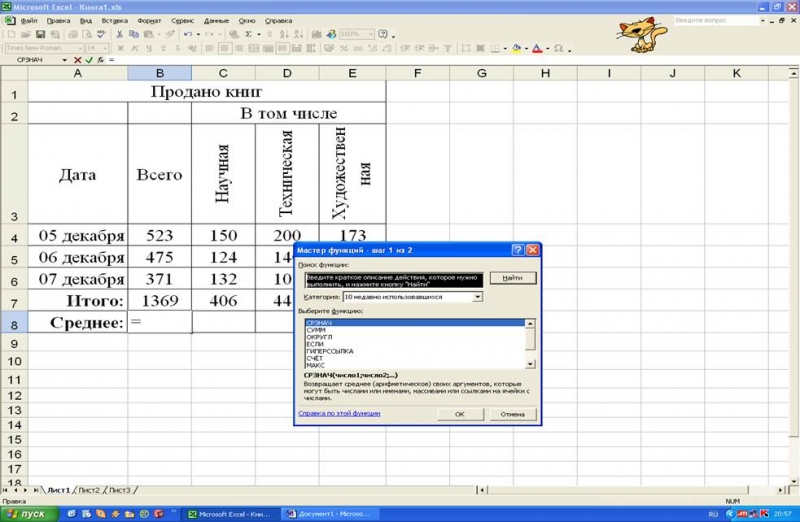
Task: Expand the Категория dropdown in function wizard
Action: click(477, 296)
